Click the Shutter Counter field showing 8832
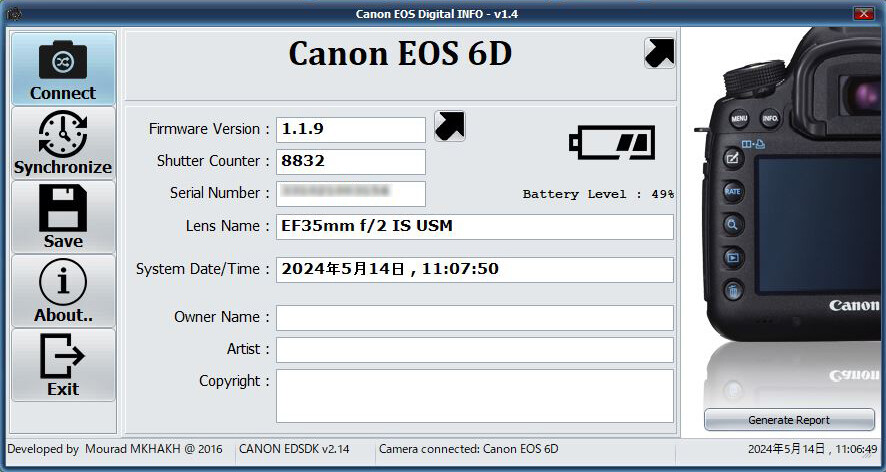The image size is (886, 472). click(x=351, y=162)
